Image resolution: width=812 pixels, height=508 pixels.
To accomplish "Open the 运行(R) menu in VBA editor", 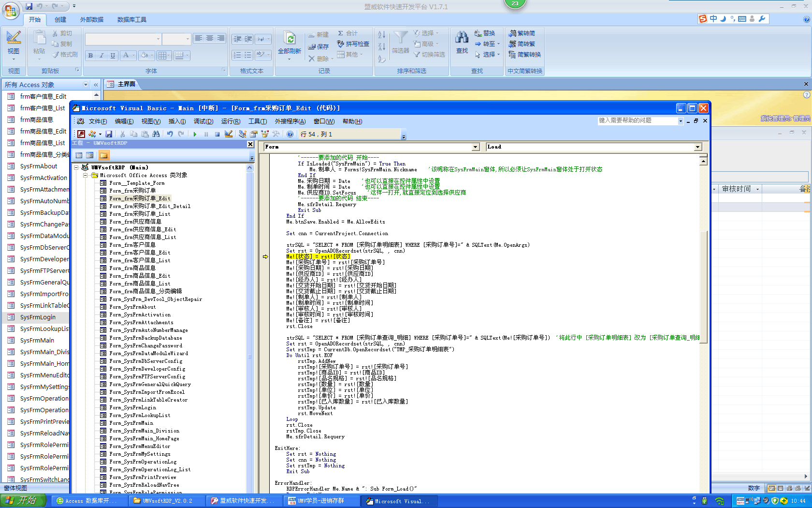I will point(231,121).
